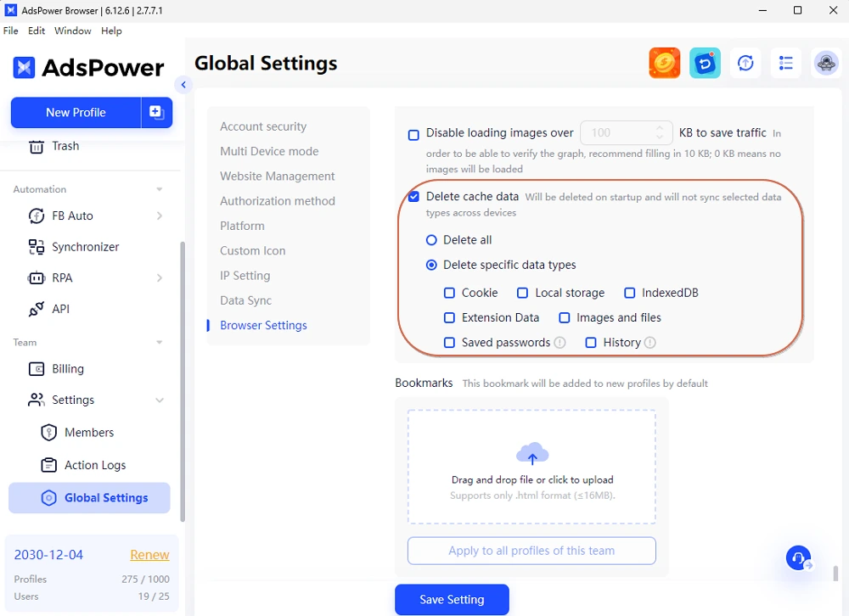
Task: Open IP Setting tab
Action: coord(245,276)
